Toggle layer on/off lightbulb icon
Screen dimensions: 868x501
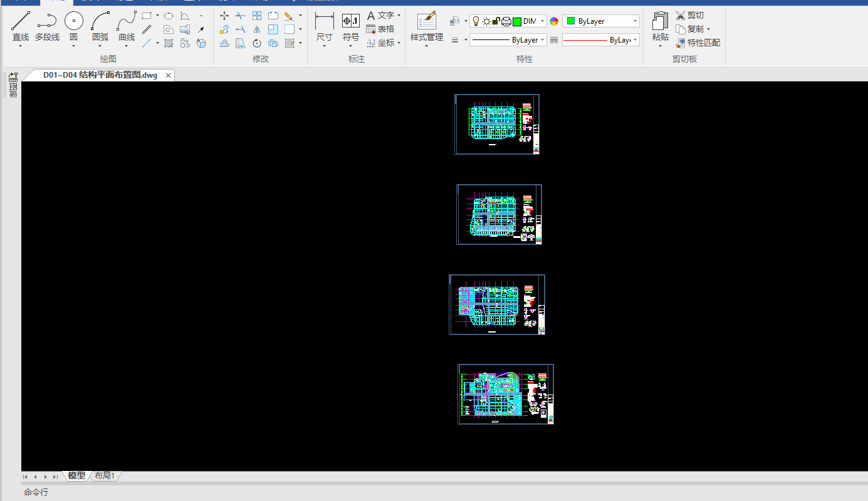[x=476, y=21]
